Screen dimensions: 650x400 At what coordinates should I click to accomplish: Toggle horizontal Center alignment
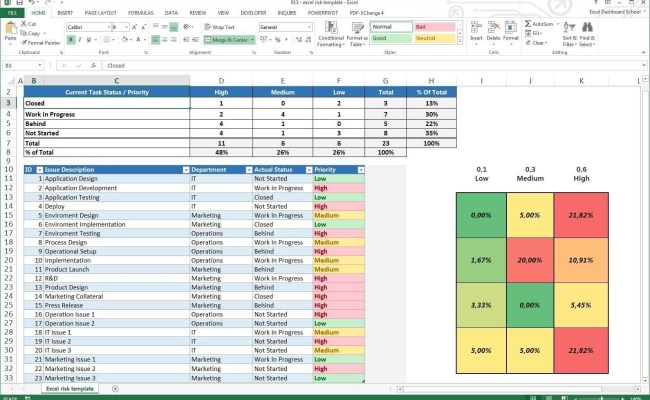165,40
